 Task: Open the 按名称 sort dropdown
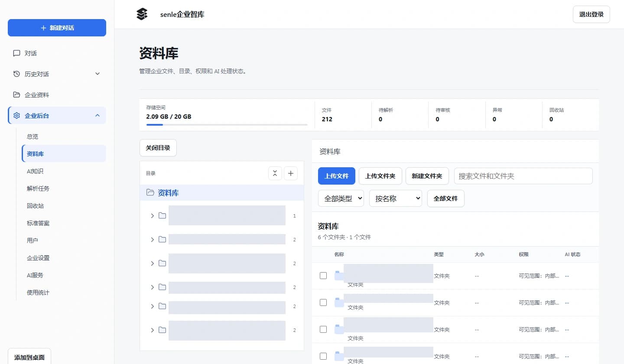(396, 198)
